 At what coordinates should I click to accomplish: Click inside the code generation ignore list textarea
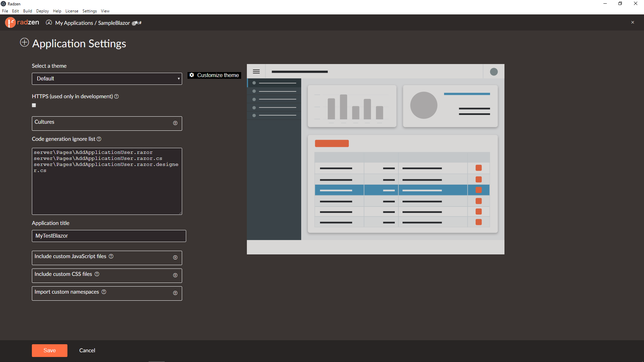(x=107, y=181)
